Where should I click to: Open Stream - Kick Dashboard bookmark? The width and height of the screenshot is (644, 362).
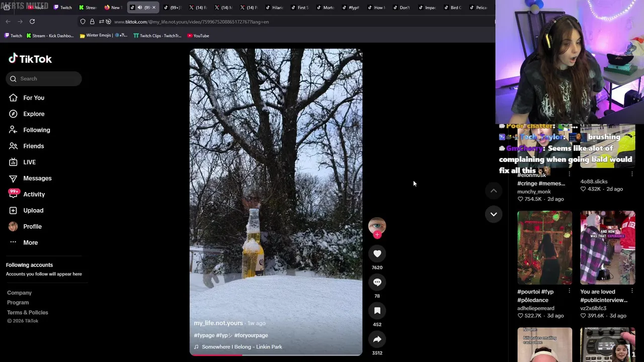[x=50, y=36]
